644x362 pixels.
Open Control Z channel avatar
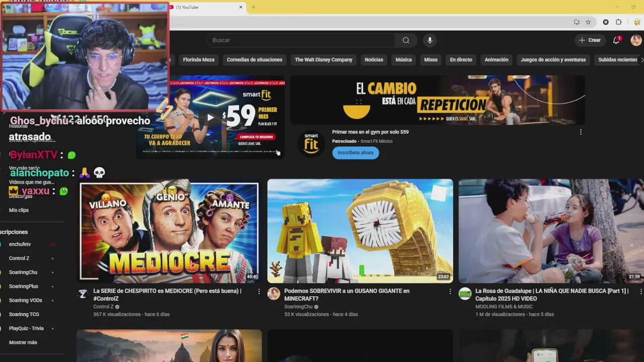tap(83, 294)
